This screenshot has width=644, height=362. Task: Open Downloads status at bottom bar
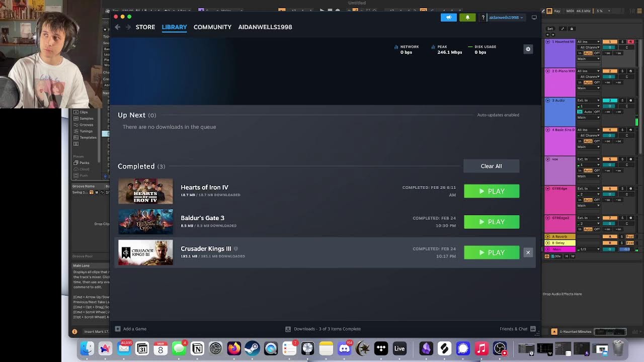(x=327, y=329)
